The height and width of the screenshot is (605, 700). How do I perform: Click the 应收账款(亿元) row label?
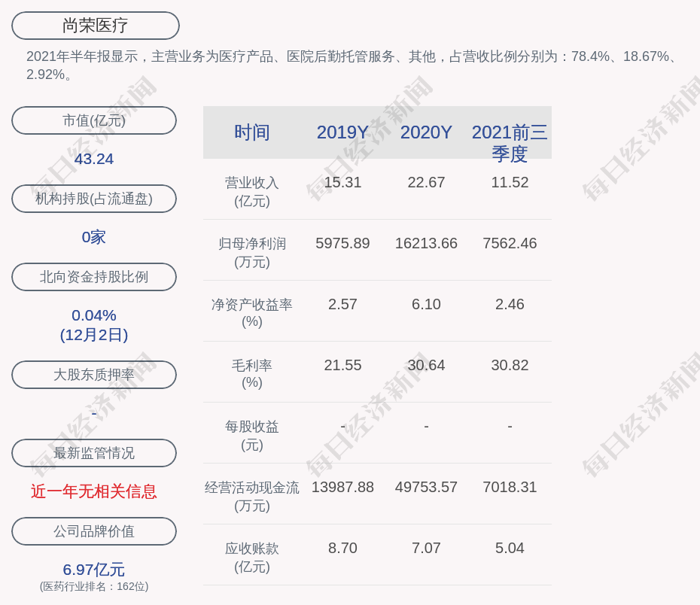coord(252,558)
